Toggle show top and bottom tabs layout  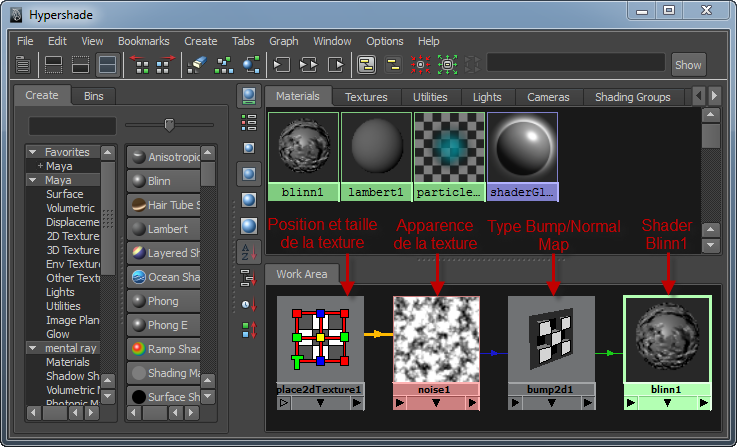coord(106,64)
